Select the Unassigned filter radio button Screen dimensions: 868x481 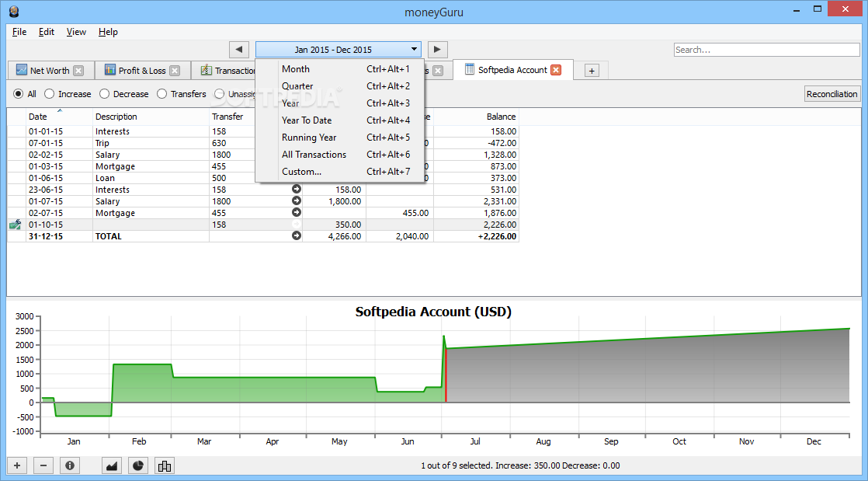click(x=220, y=94)
